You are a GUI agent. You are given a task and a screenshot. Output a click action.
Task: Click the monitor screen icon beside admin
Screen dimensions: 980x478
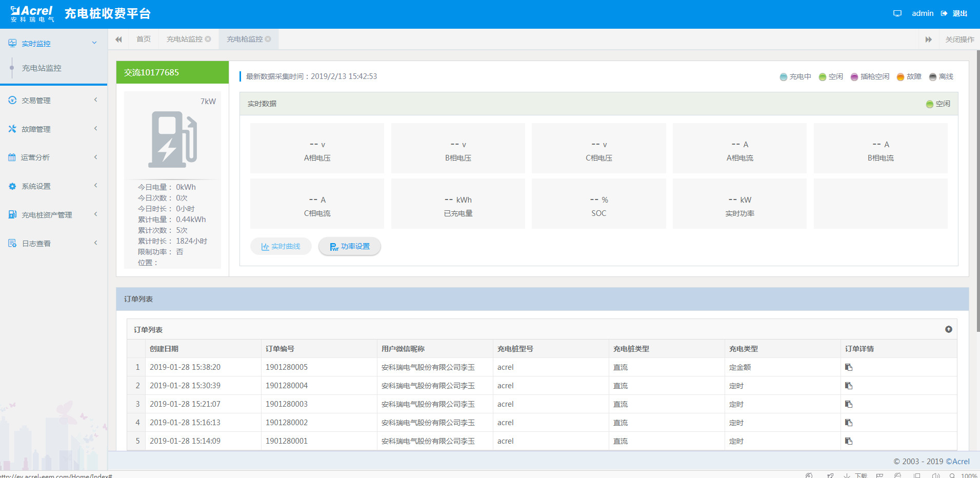897,13
